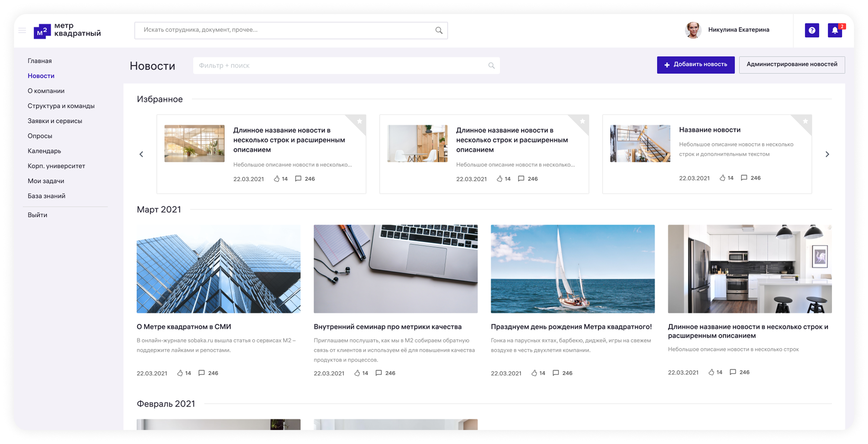Open Администрирование новостей
The image size is (868, 444).
(x=792, y=65)
